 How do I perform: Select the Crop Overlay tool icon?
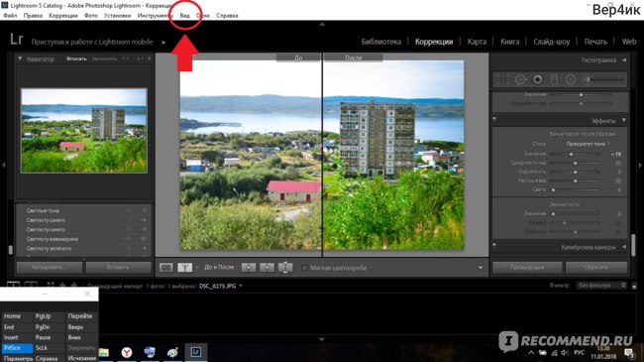pyautogui.click(x=502, y=79)
